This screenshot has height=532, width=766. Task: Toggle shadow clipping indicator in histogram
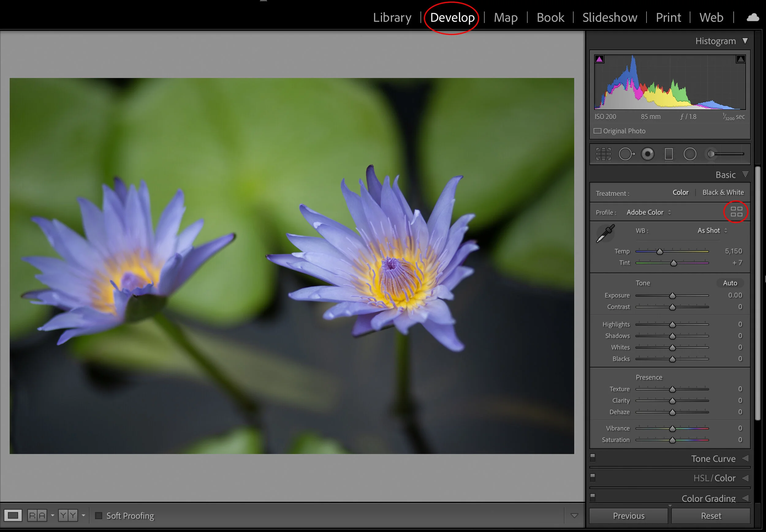pos(600,59)
